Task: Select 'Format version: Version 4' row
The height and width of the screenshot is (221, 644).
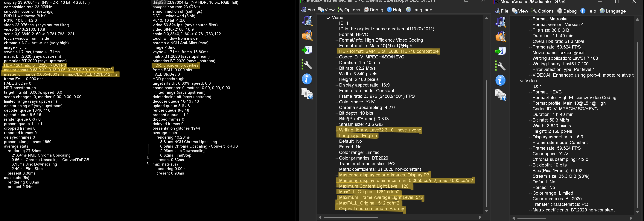Action: pyautogui.click(x=558, y=25)
